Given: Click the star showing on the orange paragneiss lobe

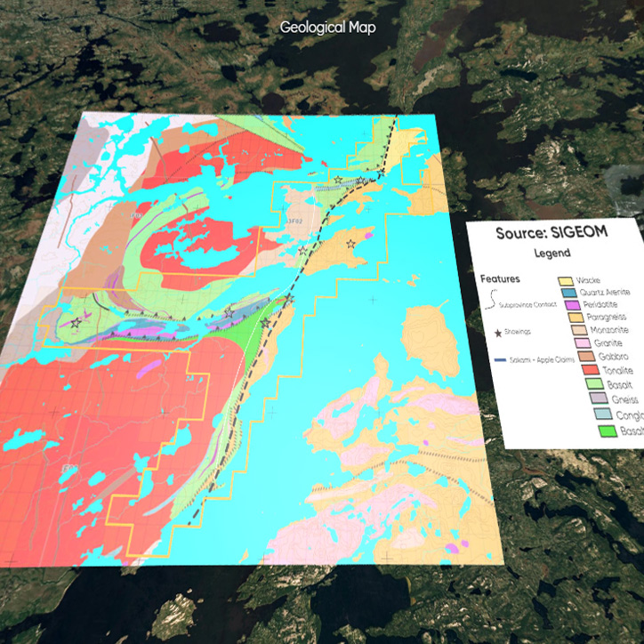Looking at the screenshot, I should point(350,243).
